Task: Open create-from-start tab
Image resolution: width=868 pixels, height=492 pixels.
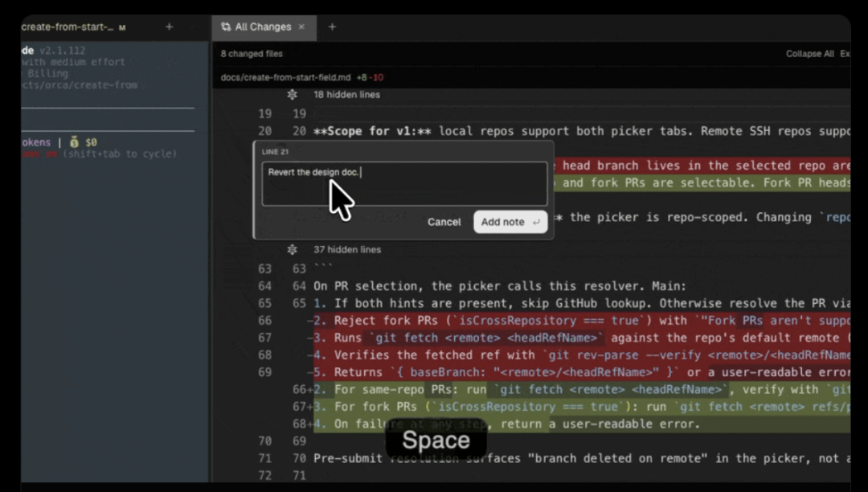Action: coord(72,27)
